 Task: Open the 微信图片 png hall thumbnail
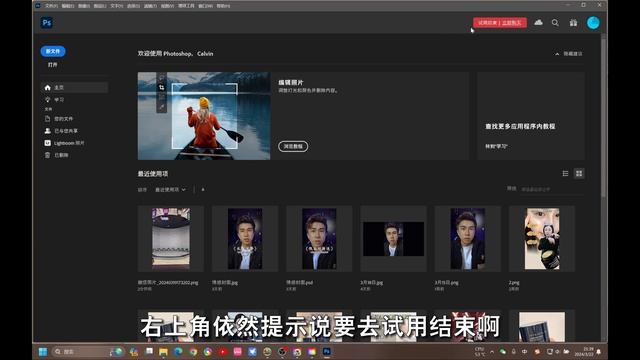[x=171, y=239]
